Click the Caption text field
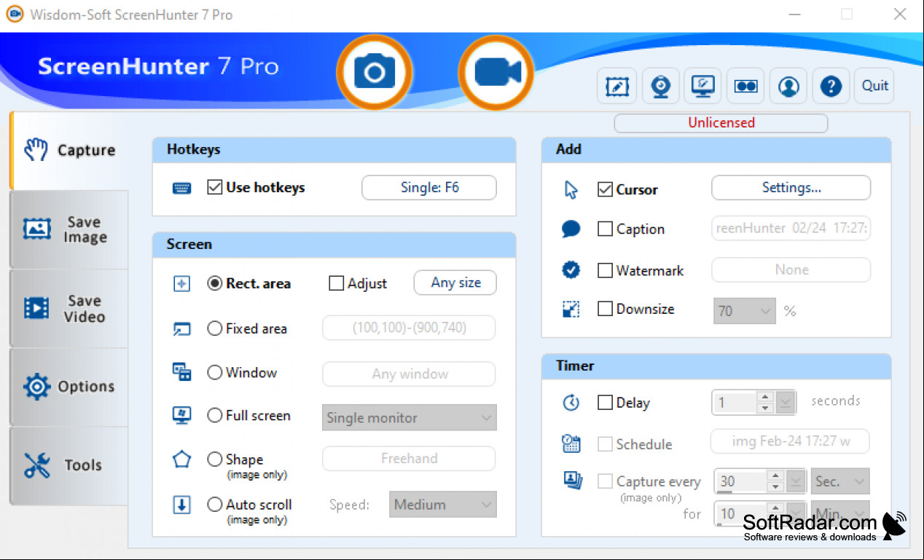The height and width of the screenshot is (560, 924). (x=791, y=228)
